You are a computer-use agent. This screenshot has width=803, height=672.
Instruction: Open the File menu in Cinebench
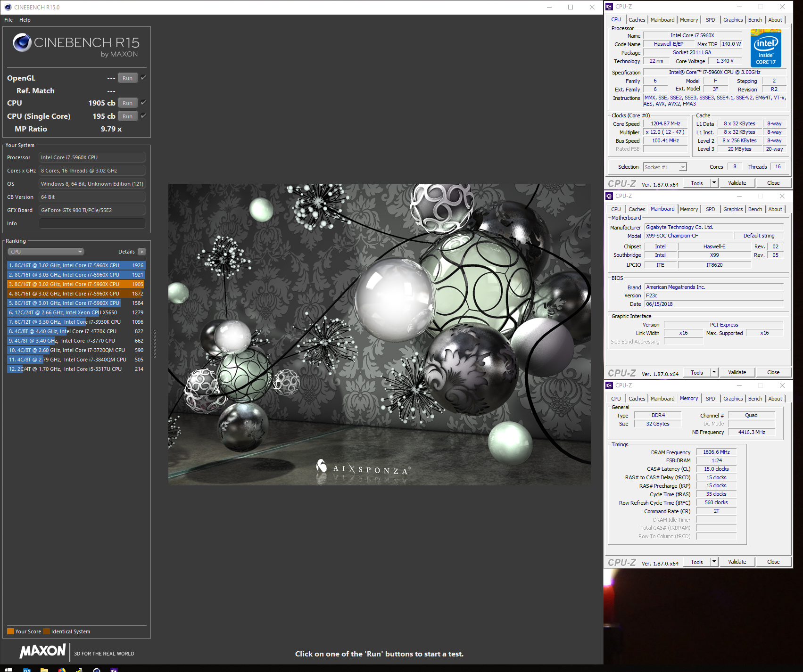click(8, 20)
